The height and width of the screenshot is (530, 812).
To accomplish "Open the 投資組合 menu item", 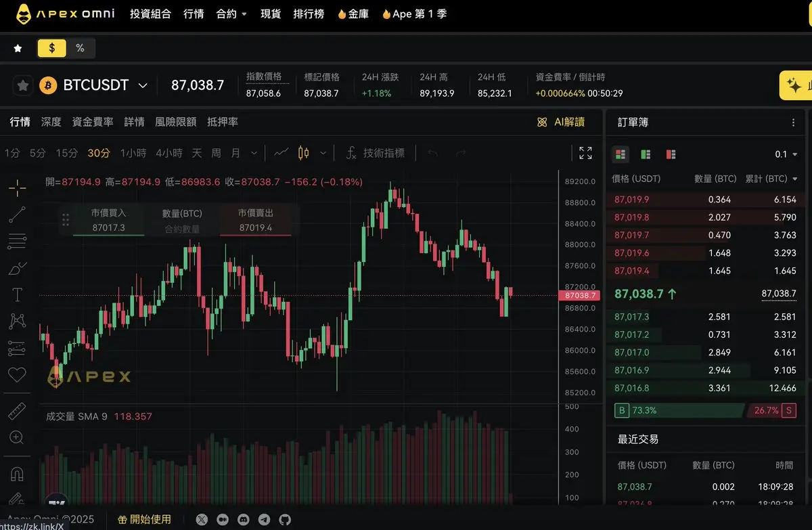I will pyautogui.click(x=150, y=14).
